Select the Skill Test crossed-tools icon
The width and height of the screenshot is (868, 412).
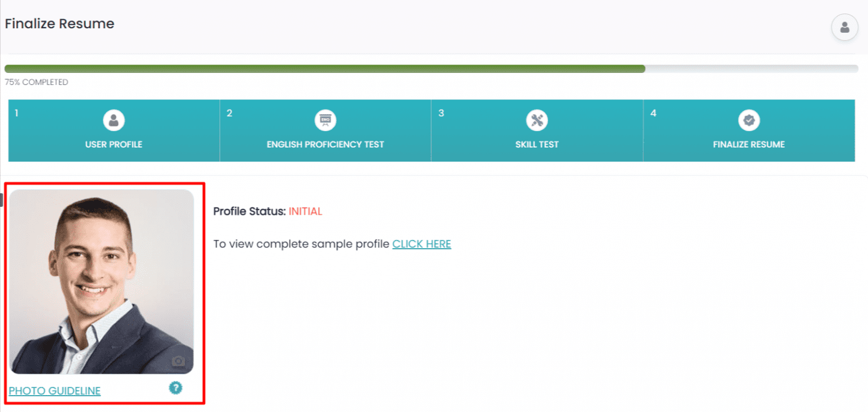(536, 120)
